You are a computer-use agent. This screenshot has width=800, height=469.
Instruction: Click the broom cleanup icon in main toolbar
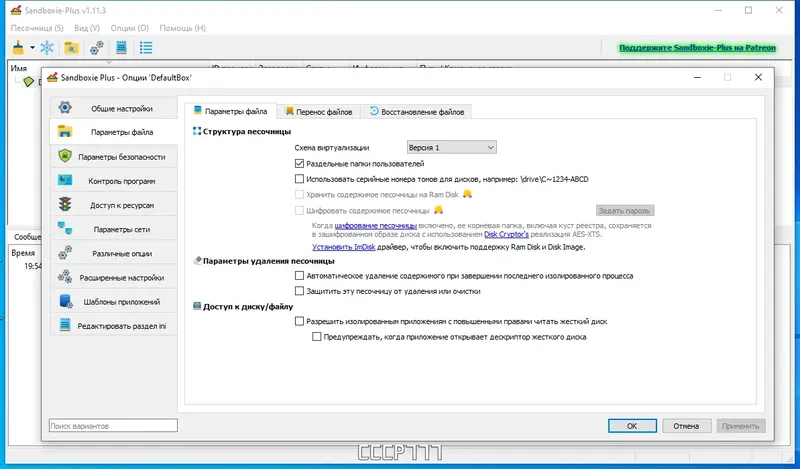(18, 47)
